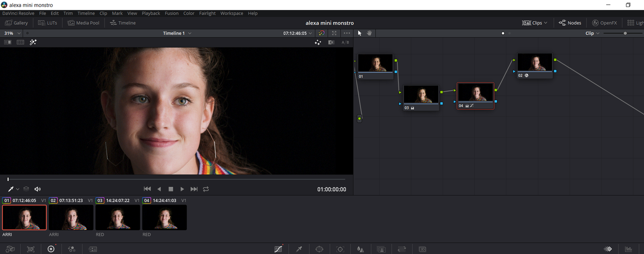The height and width of the screenshot is (254, 644).
Task: Open the Color menu
Action: pos(189,14)
